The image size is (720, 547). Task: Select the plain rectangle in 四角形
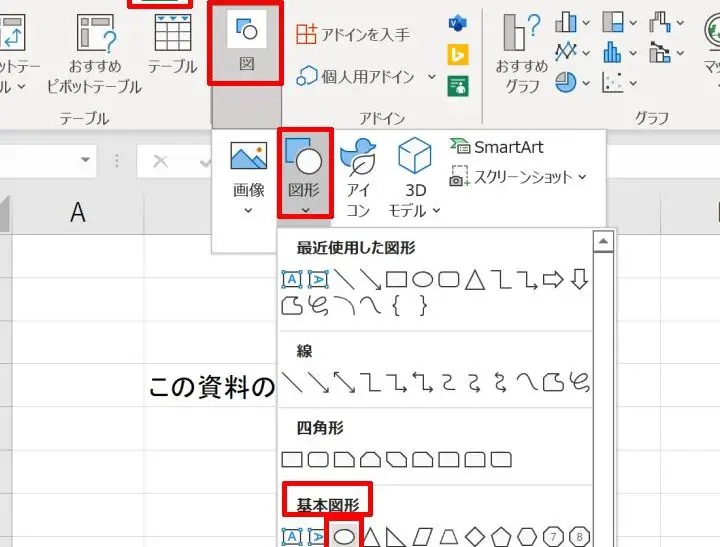point(292,459)
